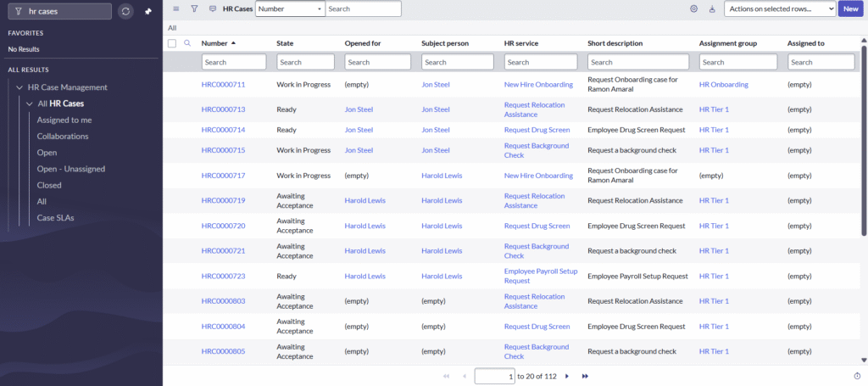Click Employee Payroll Setup Request description cell

tap(637, 276)
